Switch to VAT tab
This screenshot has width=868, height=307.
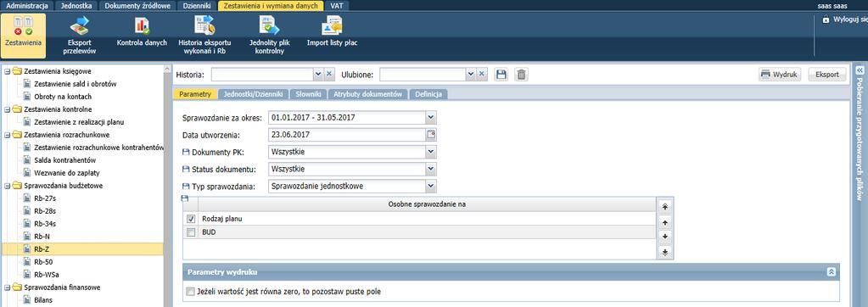[337, 6]
